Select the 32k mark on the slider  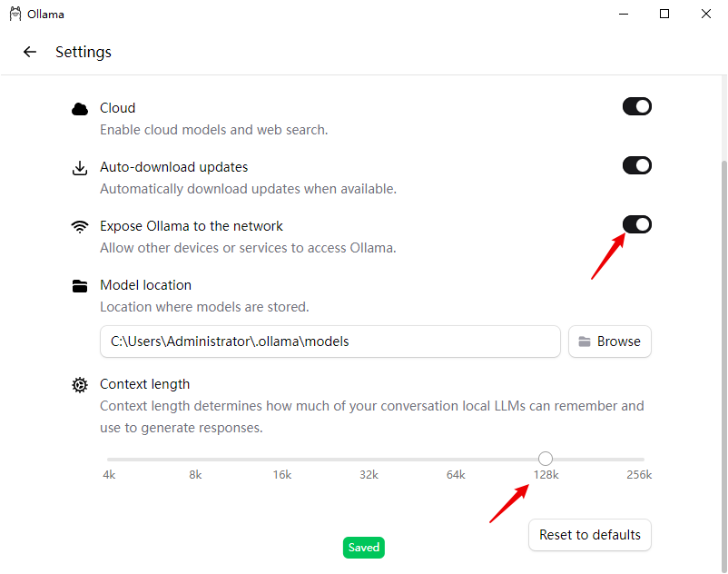click(x=369, y=460)
